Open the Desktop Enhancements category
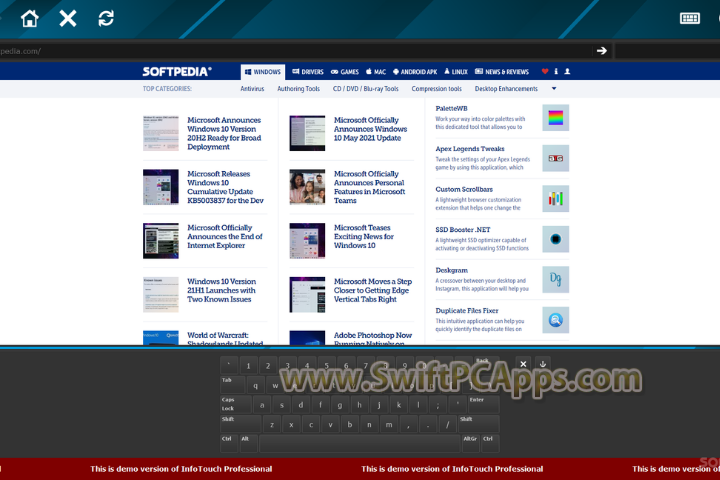 [x=506, y=89]
